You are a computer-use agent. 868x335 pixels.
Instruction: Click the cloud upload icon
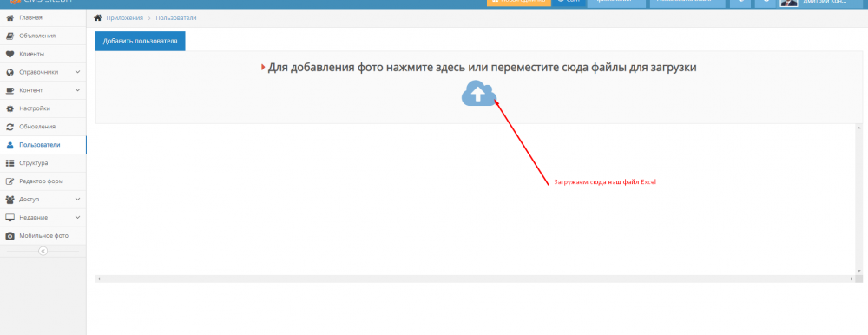click(479, 93)
